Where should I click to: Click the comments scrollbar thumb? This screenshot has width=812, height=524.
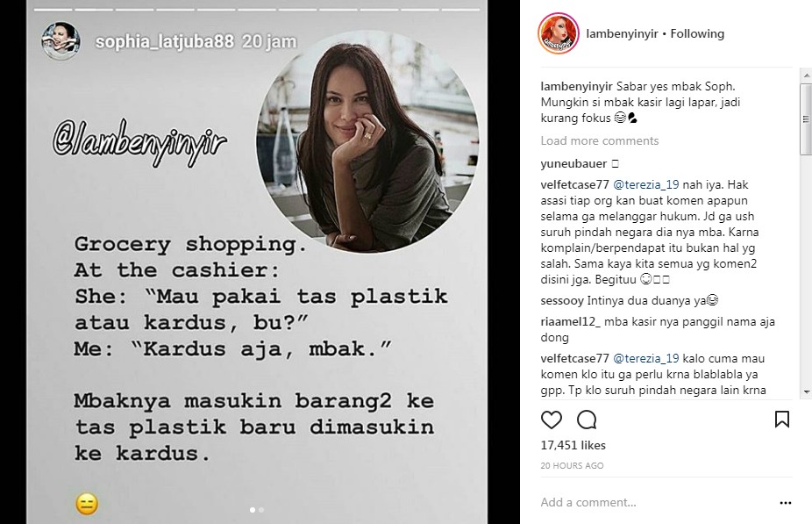[x=806, y=119]
